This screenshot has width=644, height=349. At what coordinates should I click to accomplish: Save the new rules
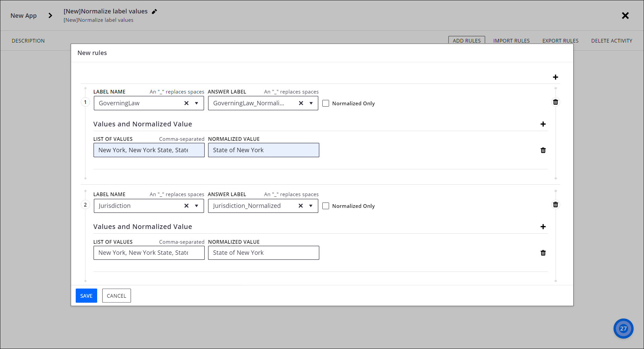coord(86,296)
